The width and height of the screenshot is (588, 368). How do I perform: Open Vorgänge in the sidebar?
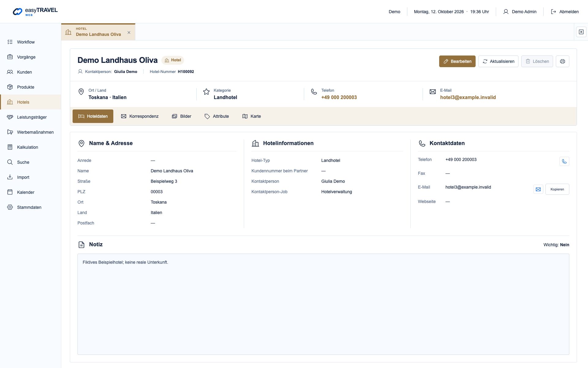31,57
